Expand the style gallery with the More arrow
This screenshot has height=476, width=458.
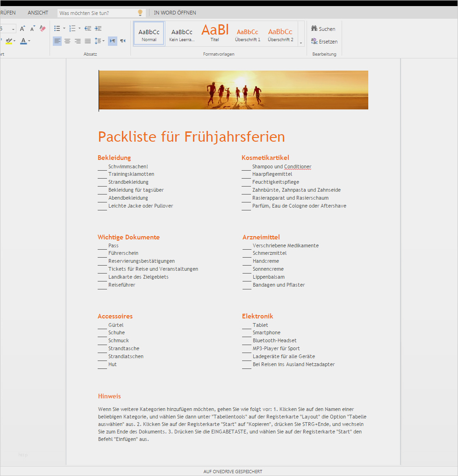pos(301,43)
